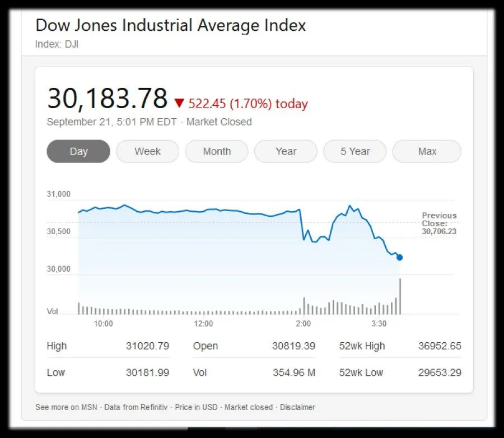
Task: Click the Vol value 354.96 M
Action: 294,372
